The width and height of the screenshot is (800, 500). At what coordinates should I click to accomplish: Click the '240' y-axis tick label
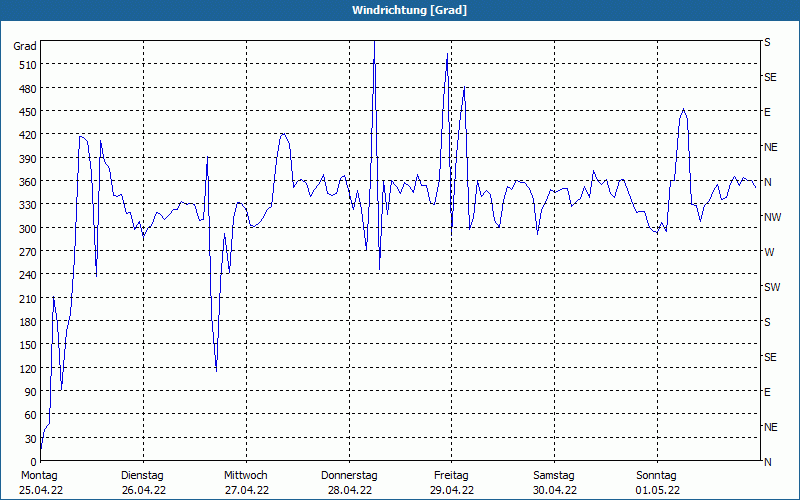pos(28,275)
